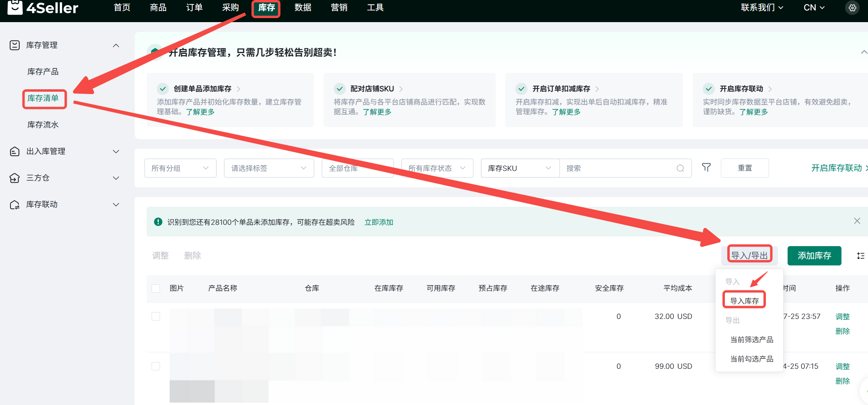Click the 出入库管理 sidebar icon
Image resolution: width=868 pixels, height=405 pixels.
14,152
